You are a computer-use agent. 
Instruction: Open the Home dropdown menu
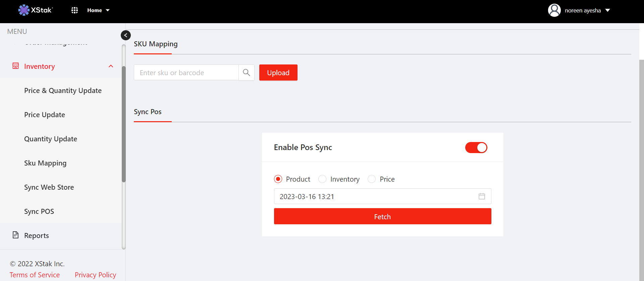tap(98, 10)
